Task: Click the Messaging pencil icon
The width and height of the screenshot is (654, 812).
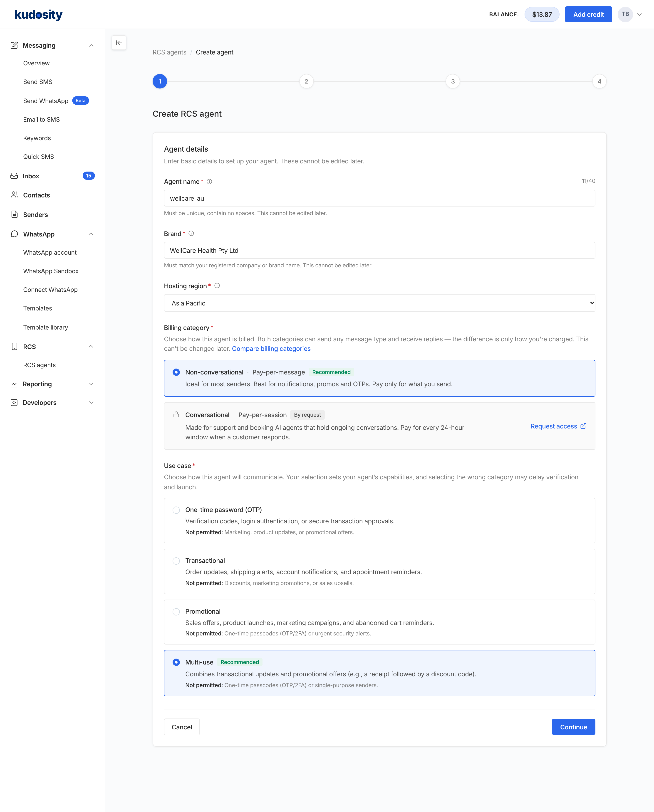Action: click(x=14, y=45)
